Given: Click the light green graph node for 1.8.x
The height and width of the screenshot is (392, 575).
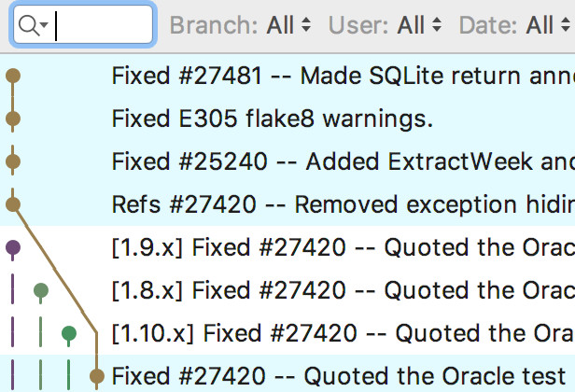Looking at the screenshot, I should [x=41, y=290].
